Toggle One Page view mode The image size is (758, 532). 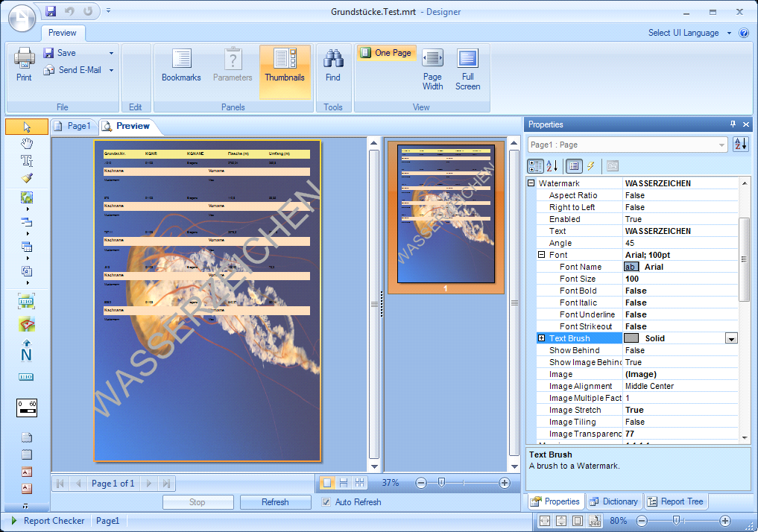pyautogui.click(x=387, y=53)
